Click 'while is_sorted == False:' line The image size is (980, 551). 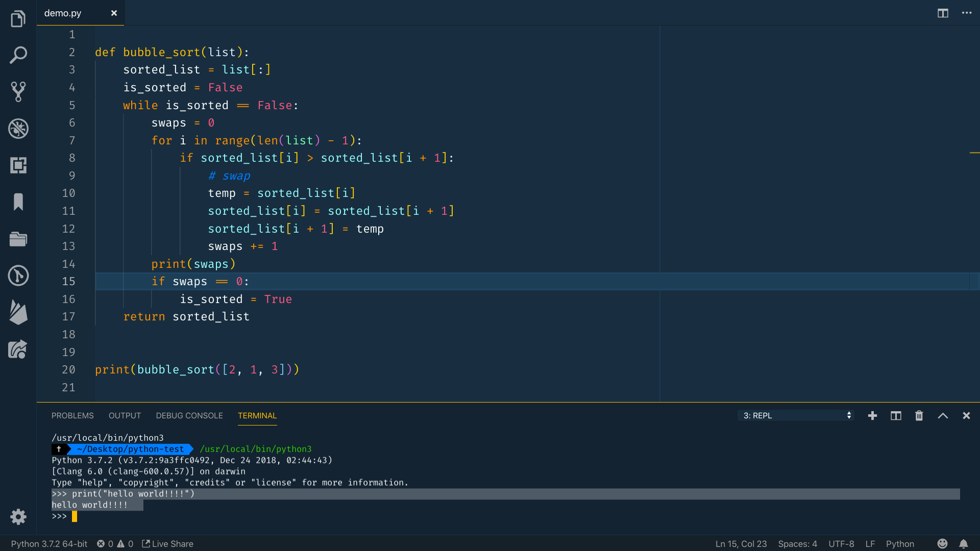click(211, 106)
